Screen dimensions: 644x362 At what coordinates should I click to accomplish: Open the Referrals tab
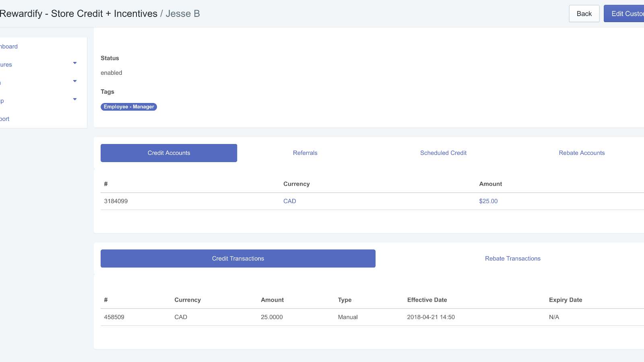305,153
